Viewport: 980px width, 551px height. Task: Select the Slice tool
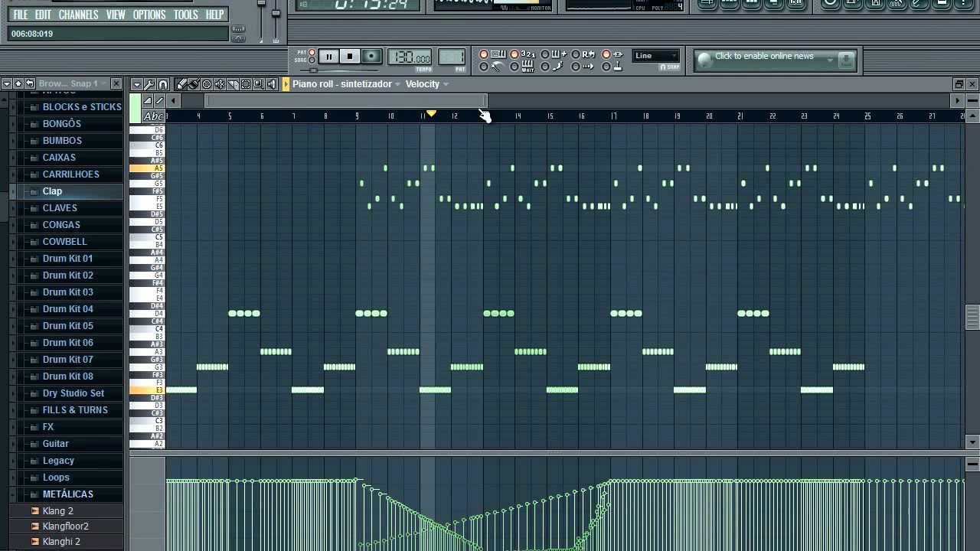pos(232,84)
